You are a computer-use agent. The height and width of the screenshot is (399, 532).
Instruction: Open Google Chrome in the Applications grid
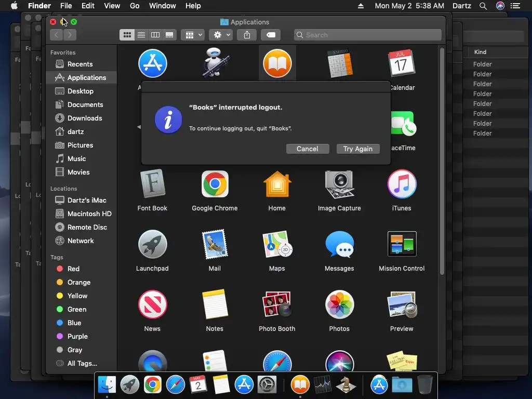coord(215,184)
